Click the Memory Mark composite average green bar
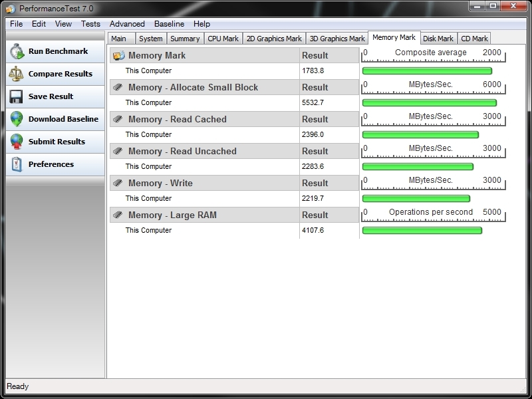Screen dimensions: 532x399 coord(427,71)
